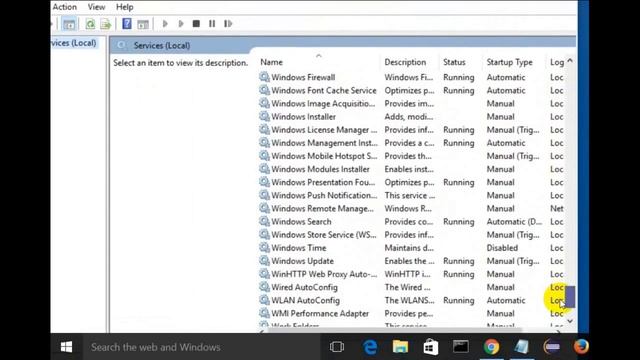Screen dimensions: 640x360
Task: Click the Show/Hide Console Tree toolbar icon
Action: 69,24
